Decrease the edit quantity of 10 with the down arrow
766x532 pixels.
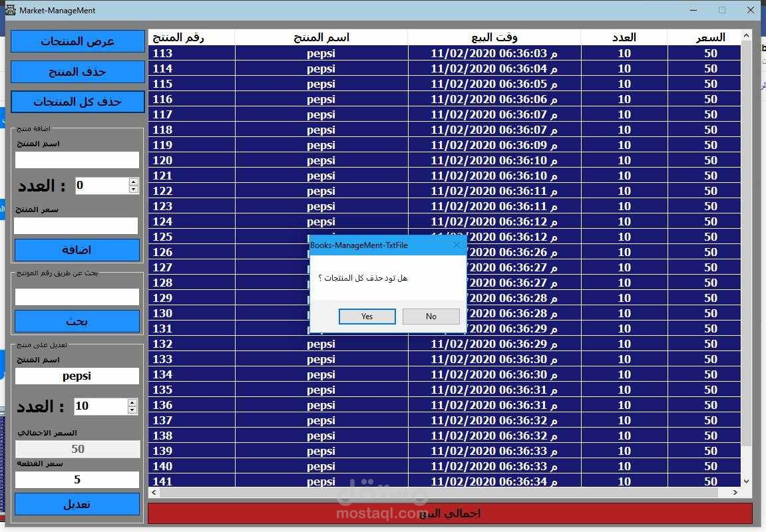tap(132, 410)
